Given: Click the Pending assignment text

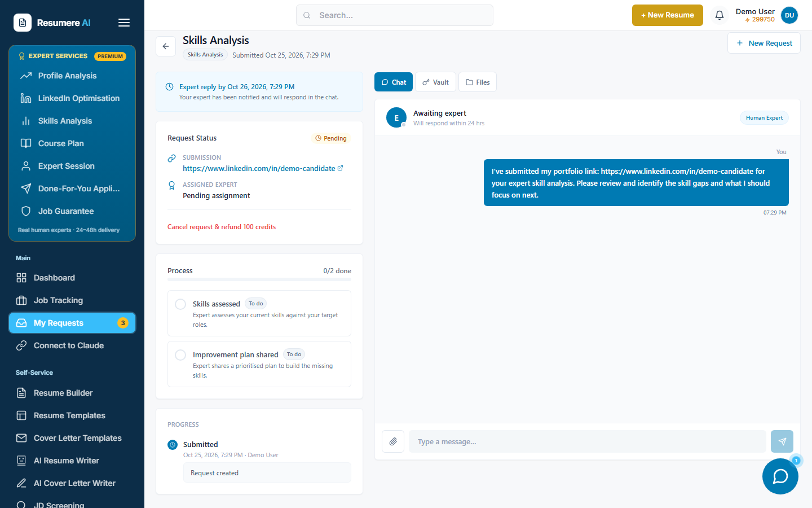Looking at the screenshot, I should [x=217, y=196].
